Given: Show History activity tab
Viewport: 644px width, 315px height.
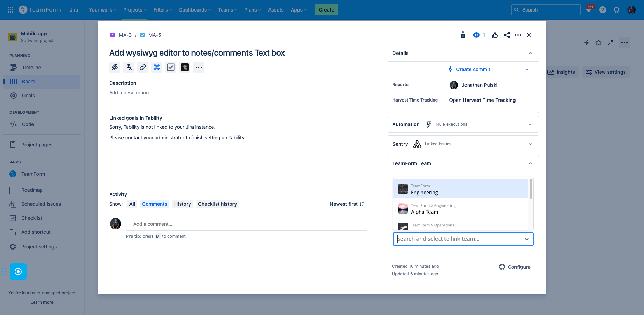Looking at the screenshot, I should (183, 204).
